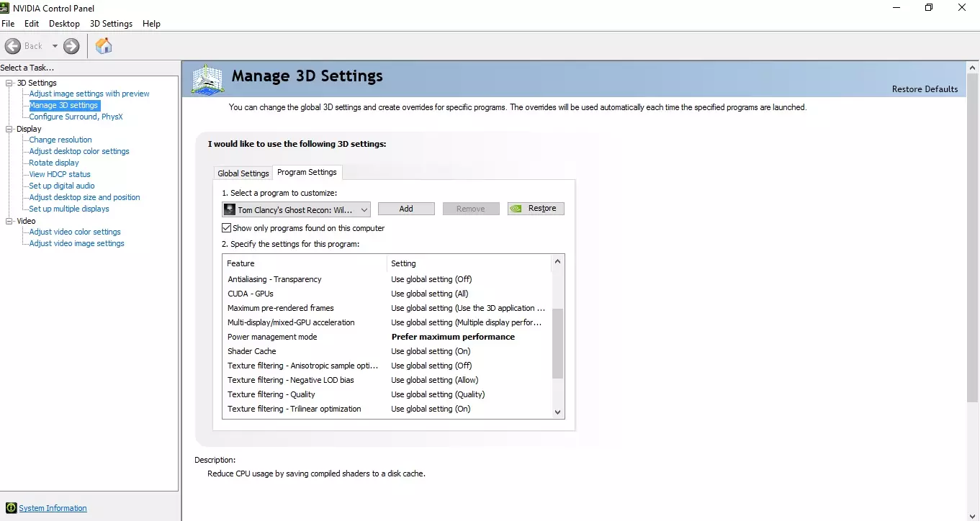This screenshot has width=980, height=521.
Task: Select Multi-display/mixed-GPU acceleration row
Action: point(387,322)
